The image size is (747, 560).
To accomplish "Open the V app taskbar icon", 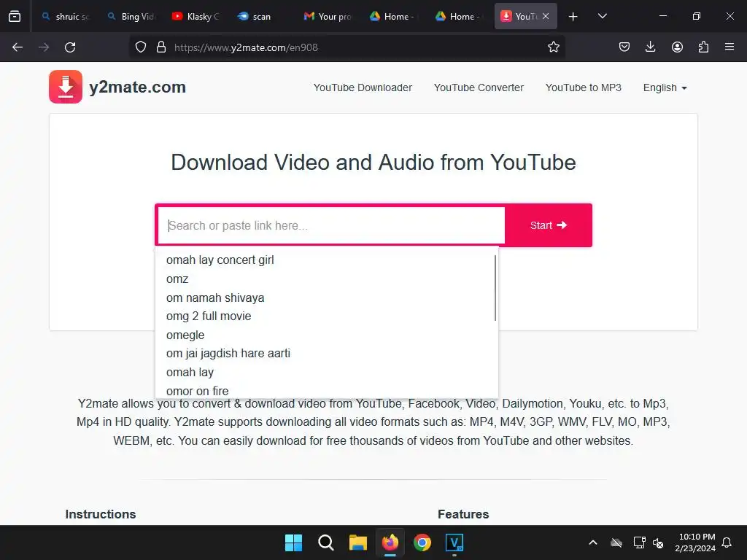I will coord(454,542).
